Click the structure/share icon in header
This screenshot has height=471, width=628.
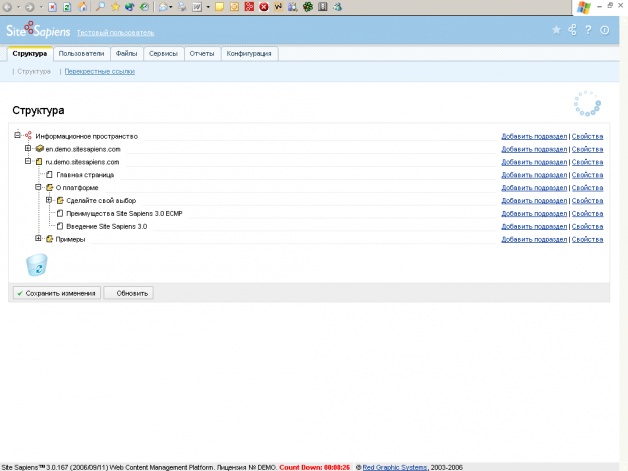572,30
